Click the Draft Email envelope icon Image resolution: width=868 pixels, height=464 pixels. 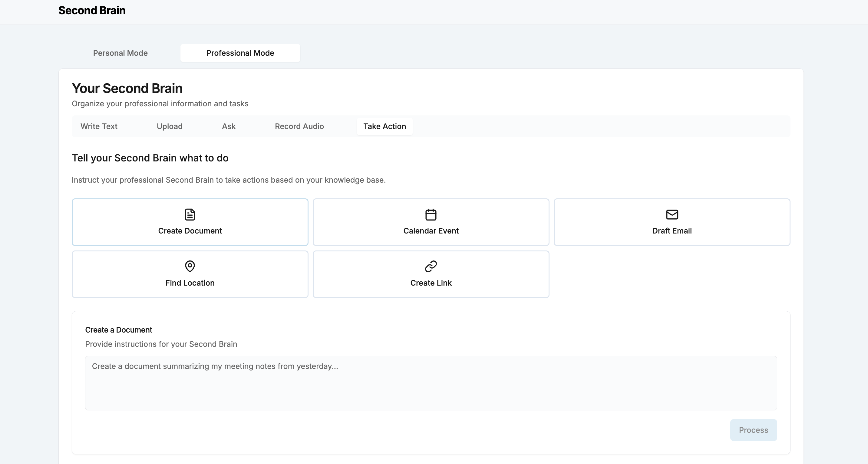672,214
